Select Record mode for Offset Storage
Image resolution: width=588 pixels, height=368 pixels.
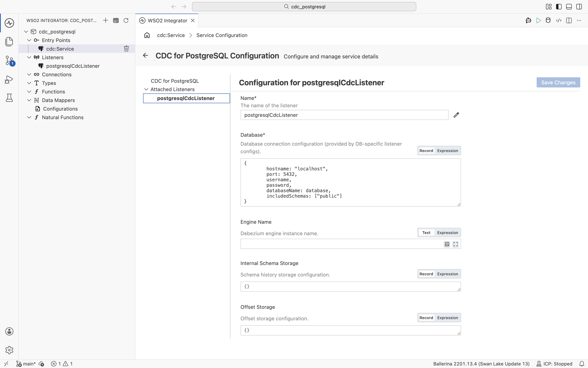tap(426, 318)
